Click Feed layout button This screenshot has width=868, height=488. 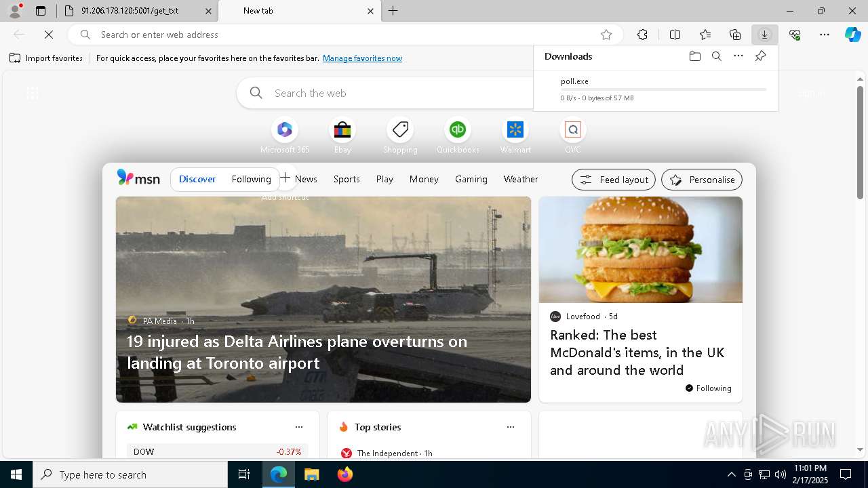click(x=614, y=180)
